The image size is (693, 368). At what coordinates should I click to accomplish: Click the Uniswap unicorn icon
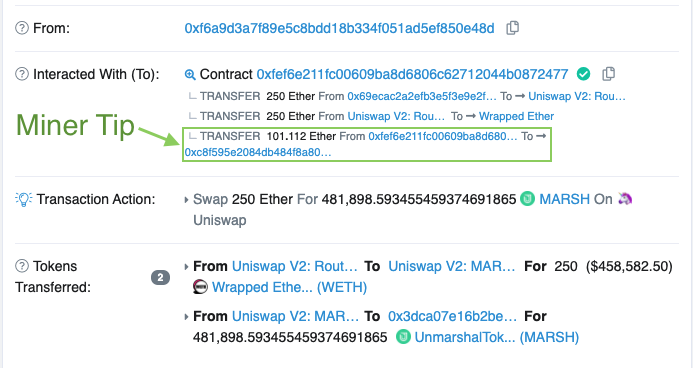click(x=625, y=199)
